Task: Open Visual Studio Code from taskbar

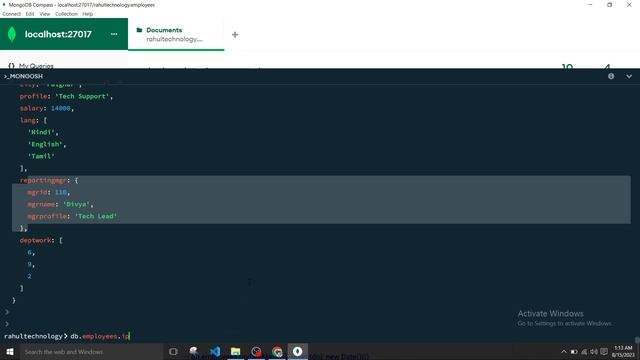Action: click(x=215, y=351)
